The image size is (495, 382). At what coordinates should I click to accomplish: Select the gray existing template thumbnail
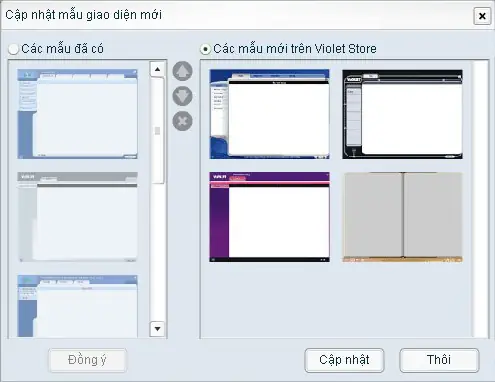click(x=77, y=217)
